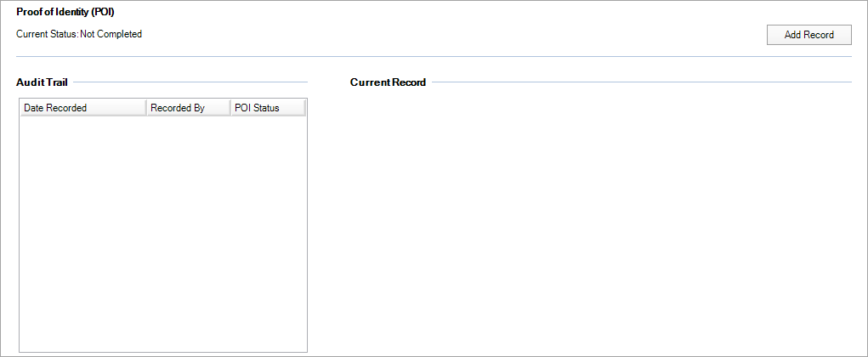Click the horizontal line beside Current Record title
The height and width of the screenshot is (357, 868).
[642, 82]
